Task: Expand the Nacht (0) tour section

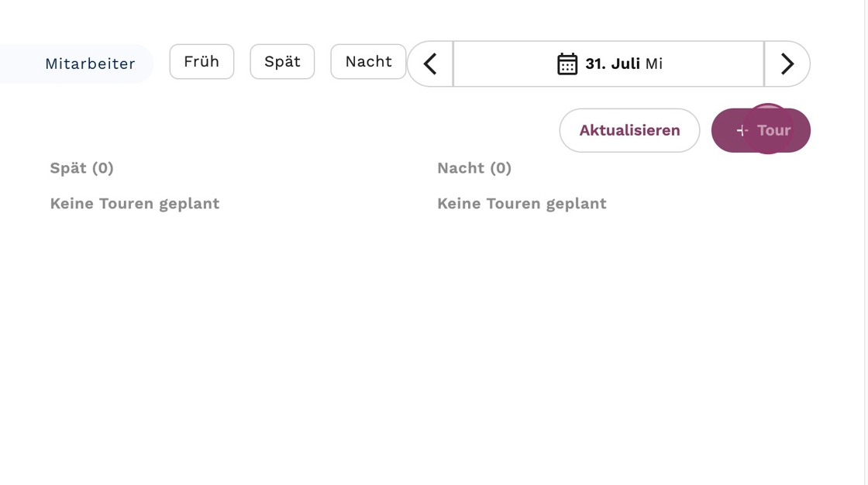Action: 474,168
